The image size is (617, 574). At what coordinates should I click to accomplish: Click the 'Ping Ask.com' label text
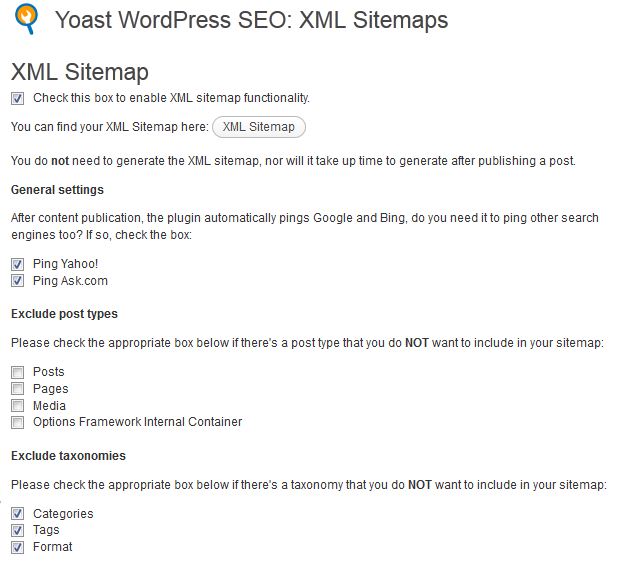(x=70, y=281)
